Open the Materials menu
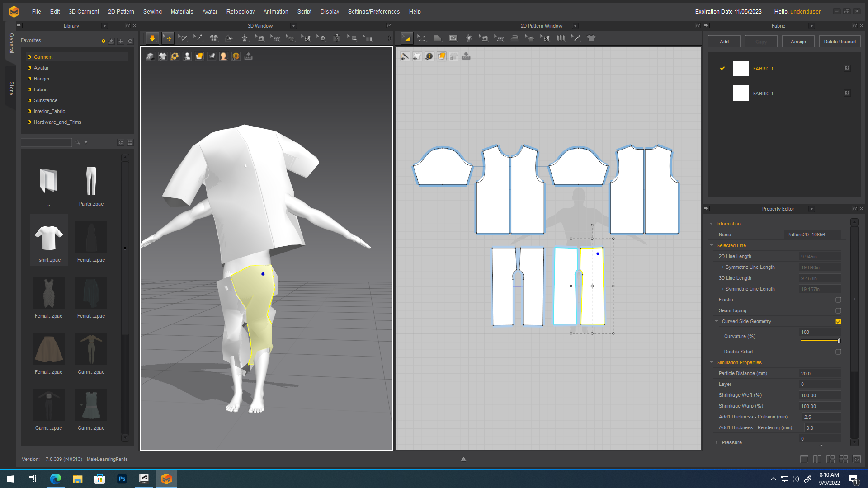The width and height of the screenshot is (868, 488). point(182,12)
